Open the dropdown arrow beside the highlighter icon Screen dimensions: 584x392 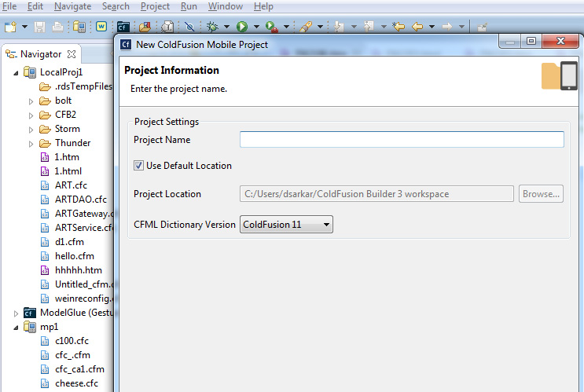(x=320, y=27)
